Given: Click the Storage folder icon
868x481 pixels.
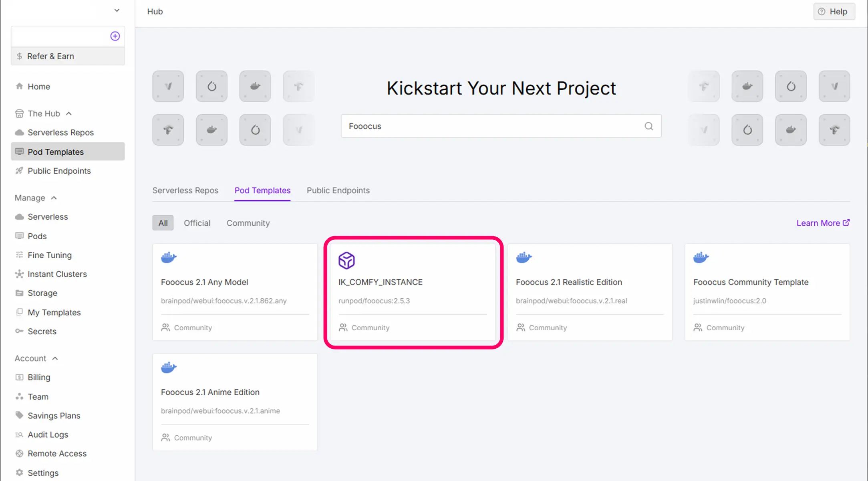Looking at the screenshot, I should (x=19, y=293).
